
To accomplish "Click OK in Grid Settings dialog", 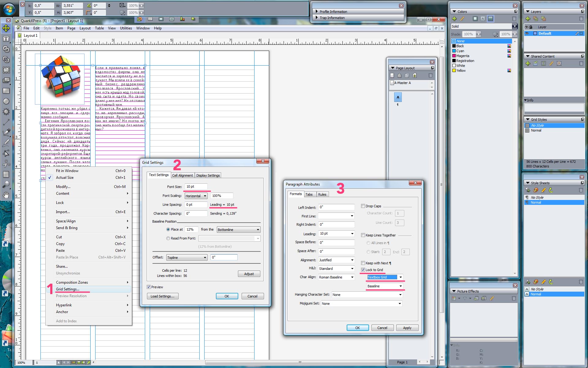I will click(x=227, y=296).
